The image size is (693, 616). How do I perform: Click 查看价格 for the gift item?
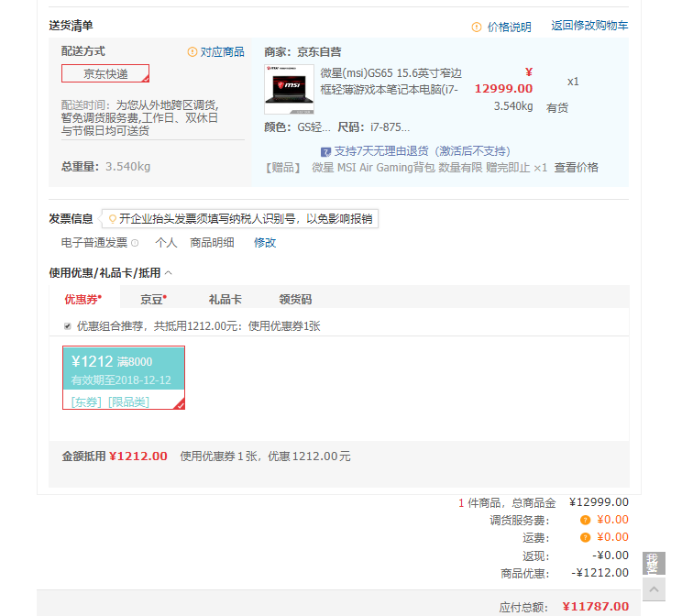click(577, 168)
